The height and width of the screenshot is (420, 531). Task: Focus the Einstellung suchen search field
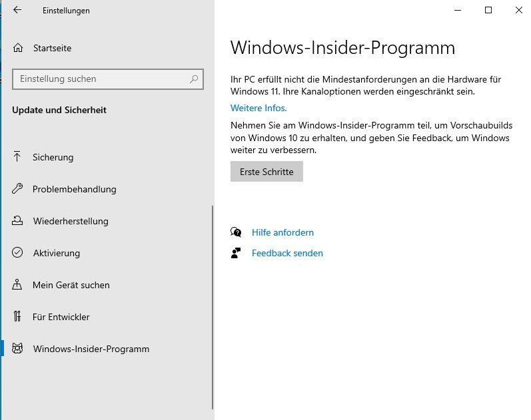click(100, 79)
